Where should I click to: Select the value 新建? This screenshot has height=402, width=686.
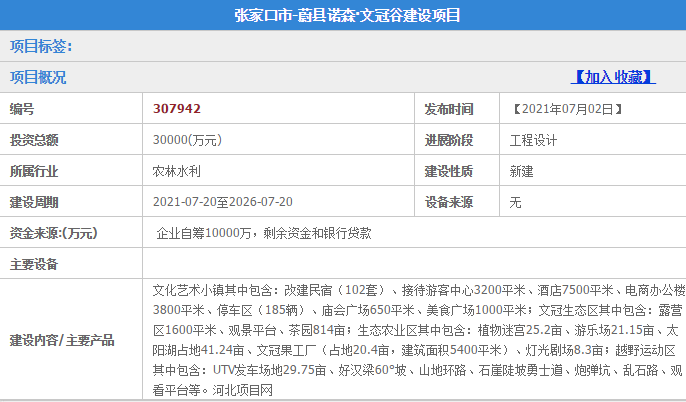click(522, 171)
